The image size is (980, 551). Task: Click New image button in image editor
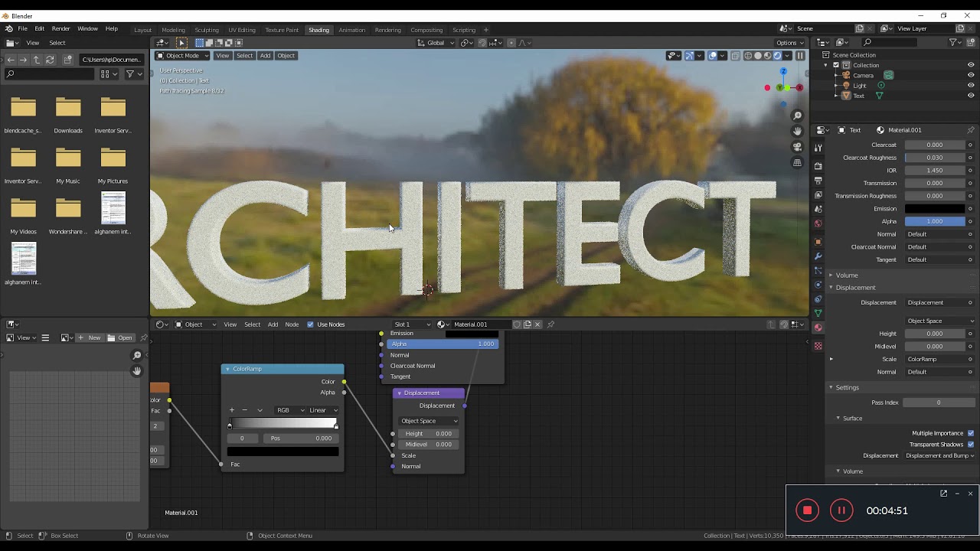(90, 337)
